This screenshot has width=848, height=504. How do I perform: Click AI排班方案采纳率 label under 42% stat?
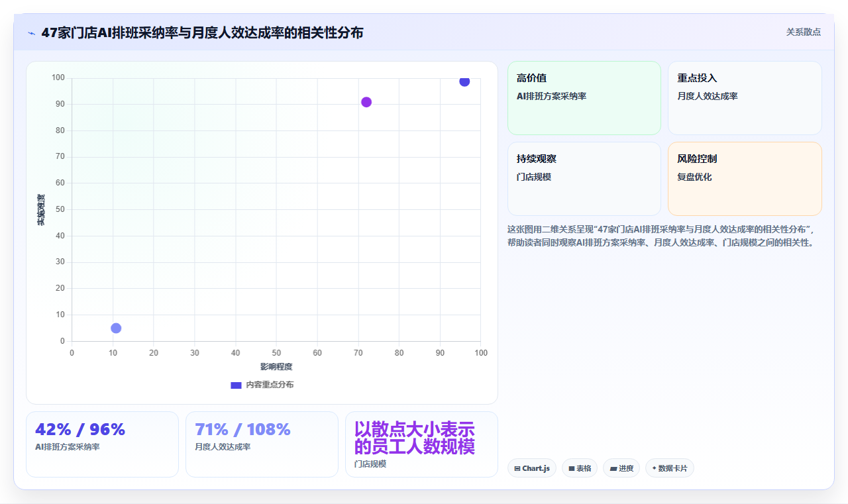click(68, 447)
